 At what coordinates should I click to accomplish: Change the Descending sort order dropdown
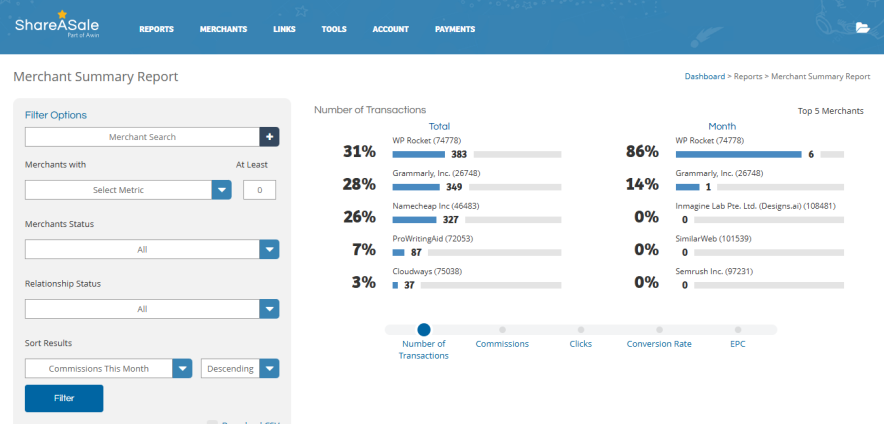[x=270, y=368]
